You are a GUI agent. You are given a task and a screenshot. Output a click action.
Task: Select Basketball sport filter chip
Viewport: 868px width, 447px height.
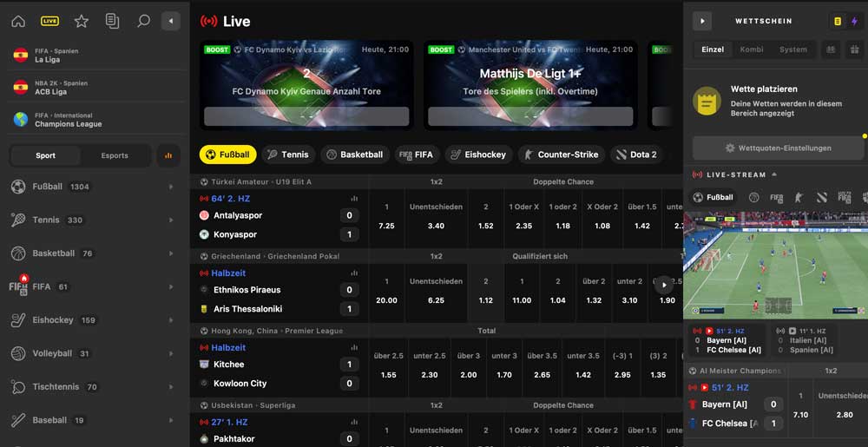[x=354, y=154]
